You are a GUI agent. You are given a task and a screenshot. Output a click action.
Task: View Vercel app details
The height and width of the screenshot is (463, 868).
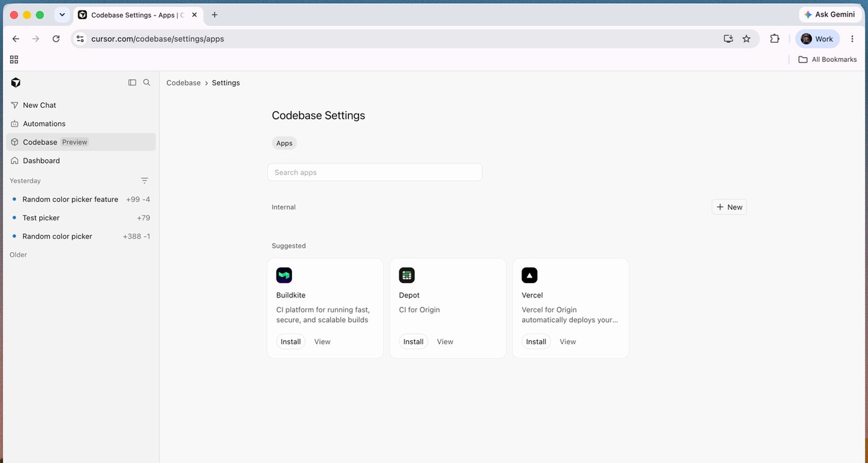(x=568, y=342)
